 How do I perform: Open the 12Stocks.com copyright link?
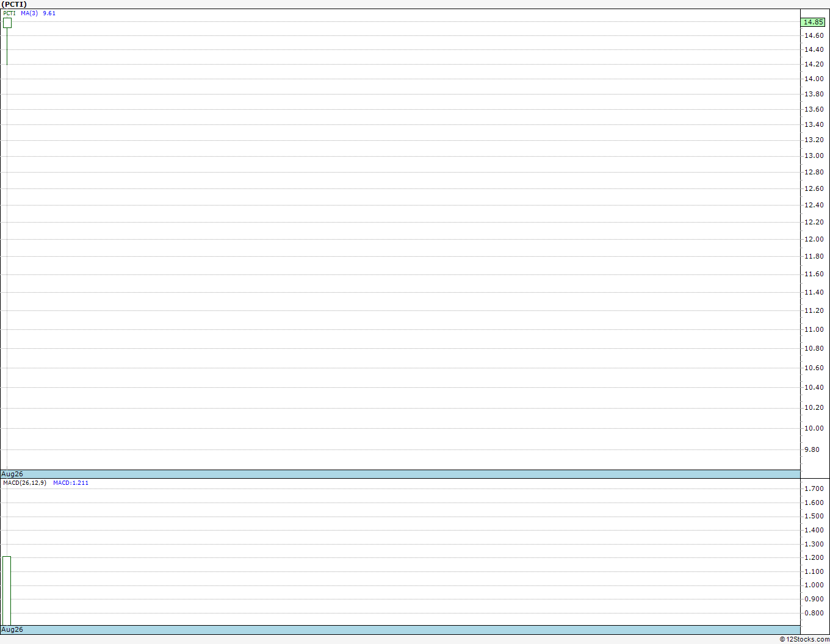pyautogui.click(x=804, y=639)
